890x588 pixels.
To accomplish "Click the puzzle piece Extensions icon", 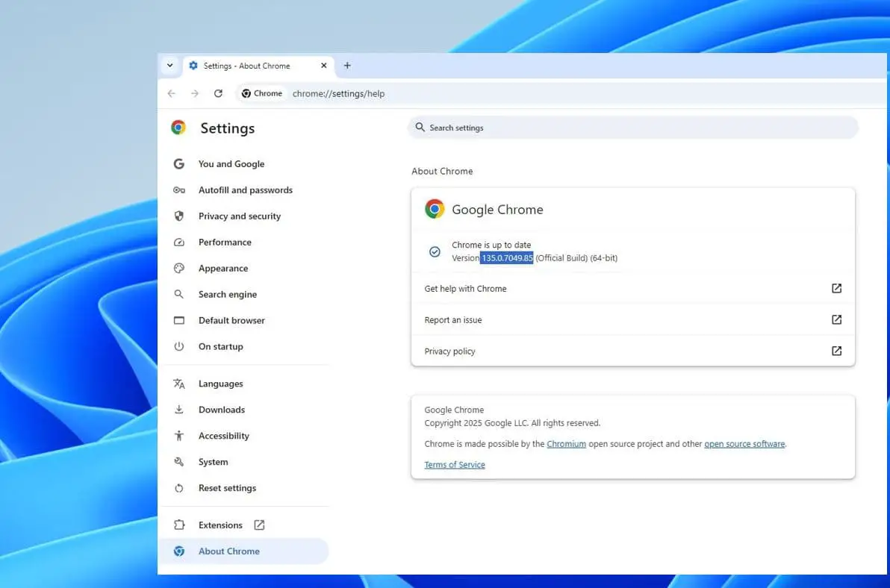I will tap(178, 525).
